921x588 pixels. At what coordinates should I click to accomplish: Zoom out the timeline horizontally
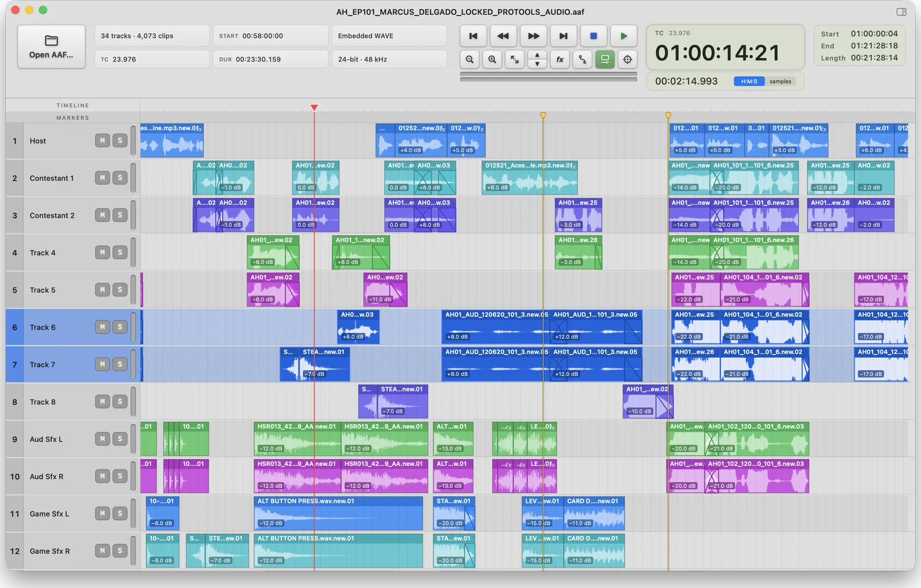(470, 59)
